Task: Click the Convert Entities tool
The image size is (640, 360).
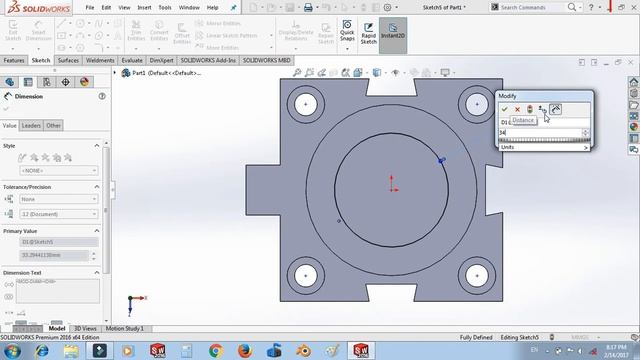Action: pos(159,30)
